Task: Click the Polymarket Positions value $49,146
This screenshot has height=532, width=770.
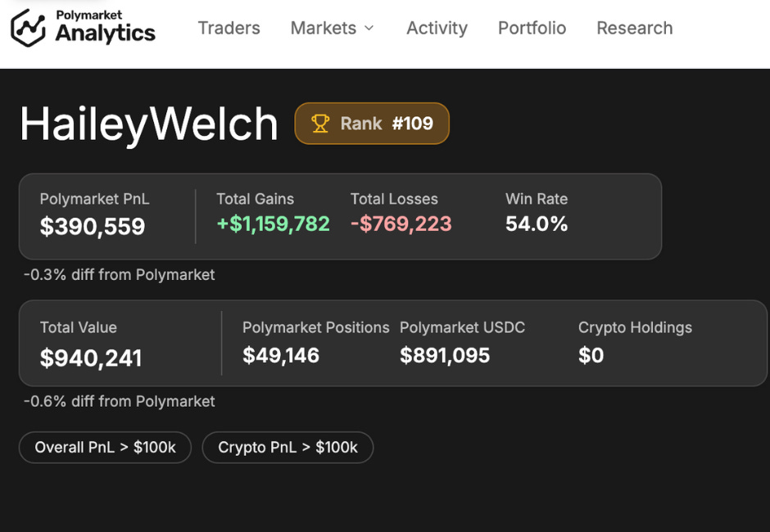Action: click(281, 355)
